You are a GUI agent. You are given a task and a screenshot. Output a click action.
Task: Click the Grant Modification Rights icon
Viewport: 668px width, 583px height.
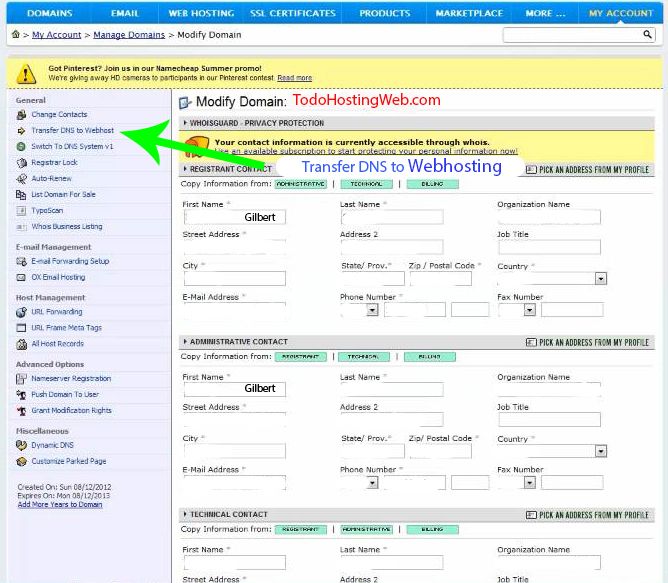21,411
